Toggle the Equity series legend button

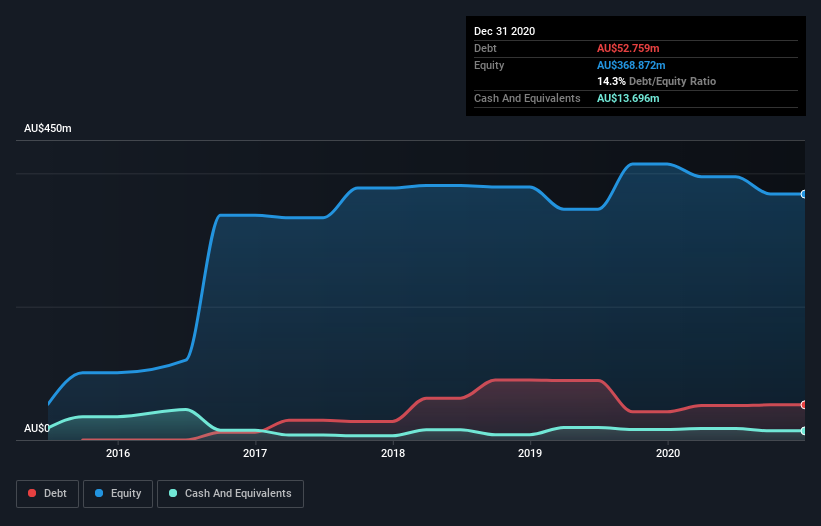pos(118,494)
